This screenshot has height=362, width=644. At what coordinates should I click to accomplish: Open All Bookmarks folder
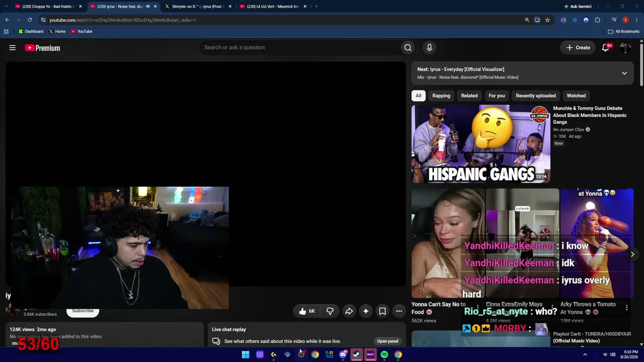tap(623, 31)
